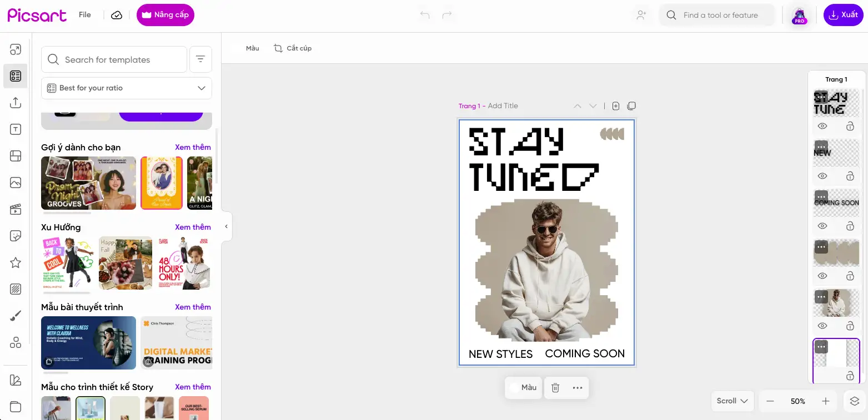Select the Stickers tool in sidebar
This screenshot has height=420, width=868.
coord(16,236)
